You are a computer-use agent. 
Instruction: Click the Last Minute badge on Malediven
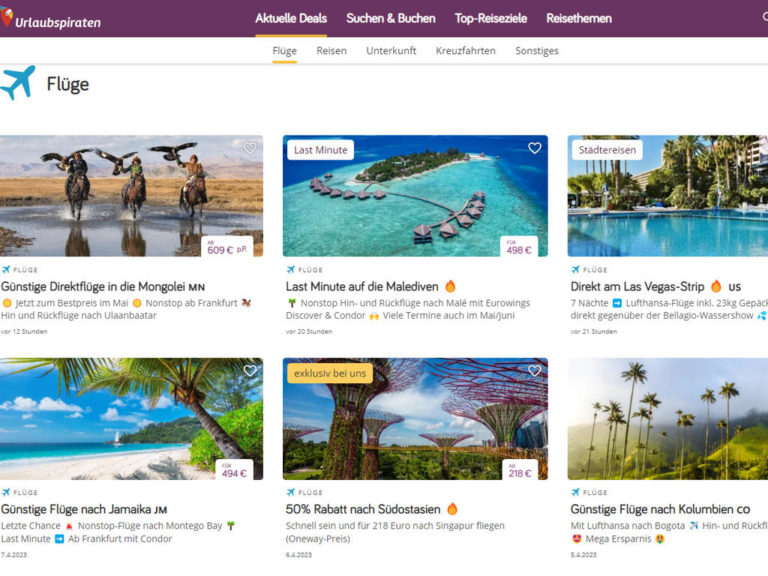[x=321, y=150]
